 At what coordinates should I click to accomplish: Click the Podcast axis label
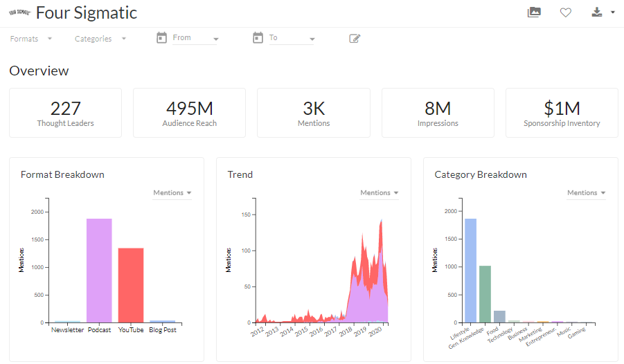(99, 330)
